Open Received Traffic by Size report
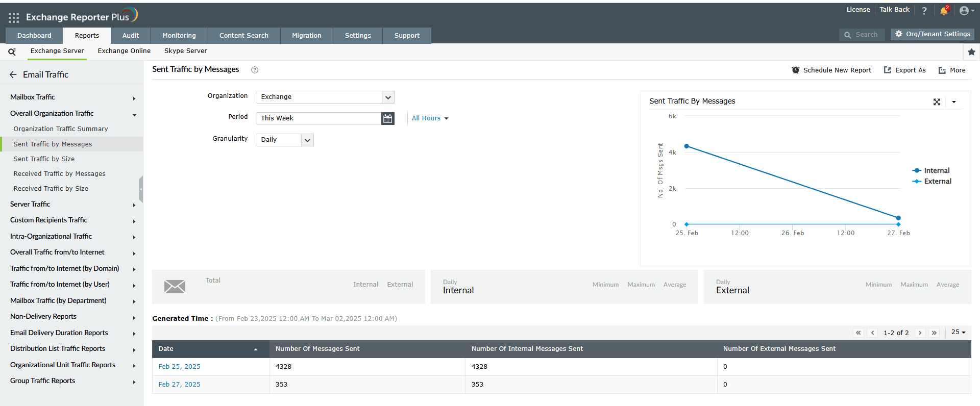Viewport: 980px width, 406px height. [51, 189]
